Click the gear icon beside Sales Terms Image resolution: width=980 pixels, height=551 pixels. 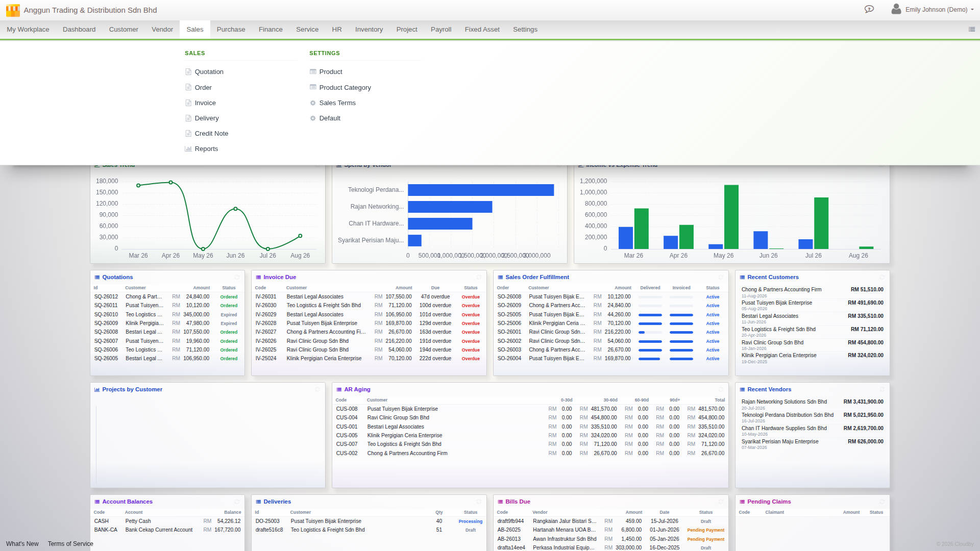pos(313,103)
